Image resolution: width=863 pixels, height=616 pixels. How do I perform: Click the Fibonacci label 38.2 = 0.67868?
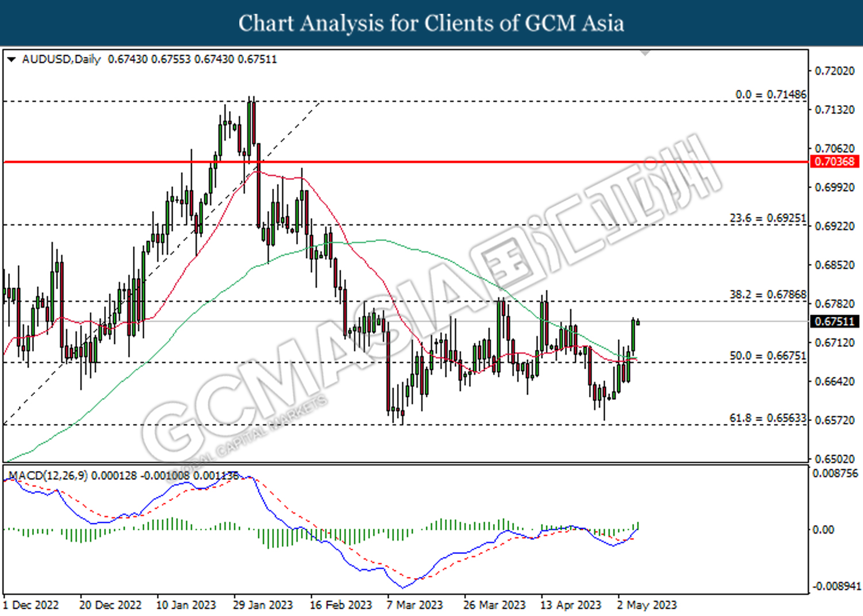point(768,294)
